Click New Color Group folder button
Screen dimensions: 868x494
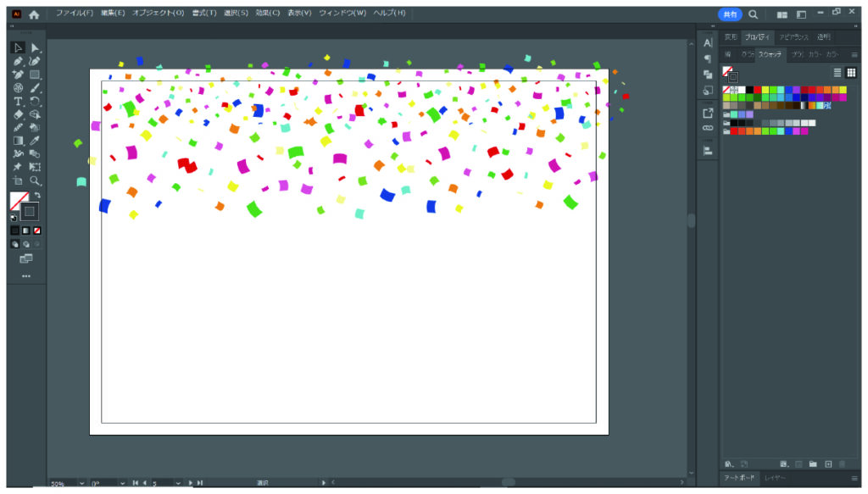click(x=813, y=464)
